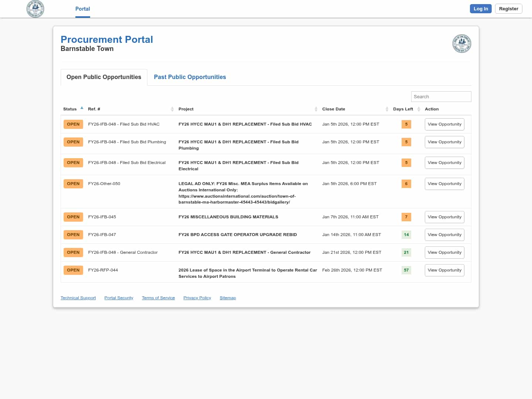Click the town seal logo in header
Image resolution: width=532 pixels, height=399 pixels.
tap(35, 9)
